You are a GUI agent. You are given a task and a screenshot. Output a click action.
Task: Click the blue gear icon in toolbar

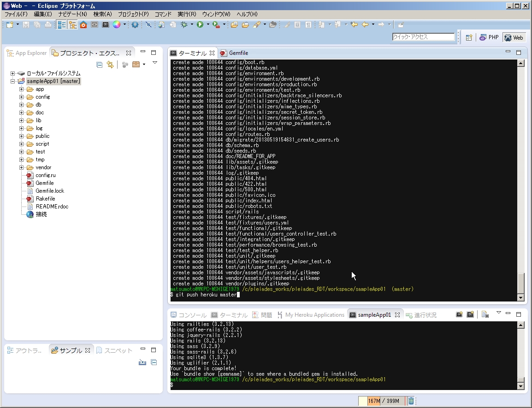coord(135,24)
